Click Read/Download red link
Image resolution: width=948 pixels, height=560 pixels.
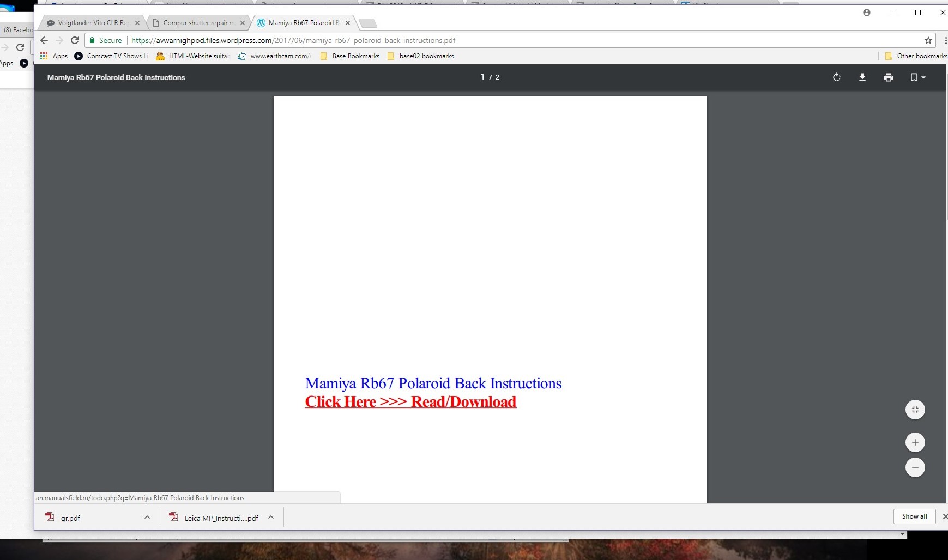[410, 402]
